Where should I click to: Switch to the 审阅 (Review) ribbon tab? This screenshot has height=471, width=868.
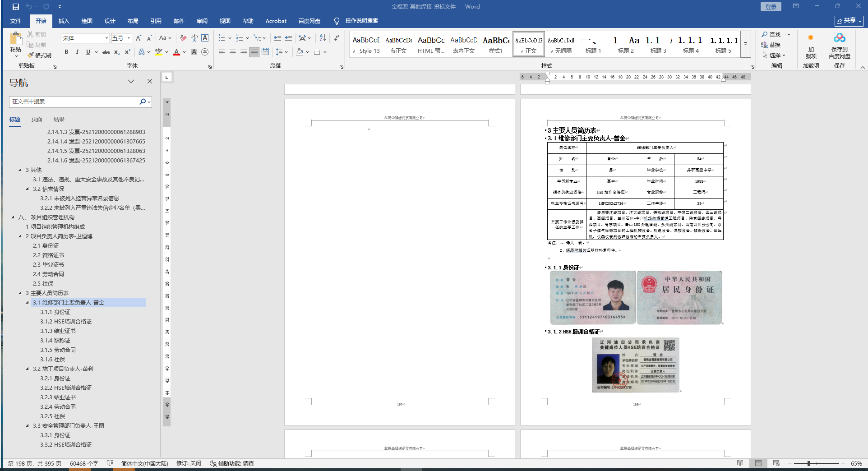click(x=202, y=21)
